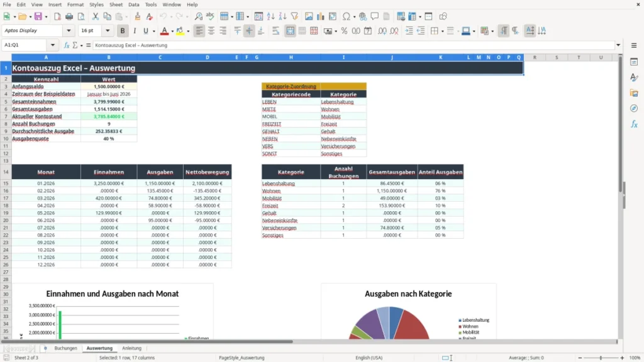This screenshot has width=644, height=362.
Task: Expand the Name Box dropdown
Action: click(x=53, y=45)
